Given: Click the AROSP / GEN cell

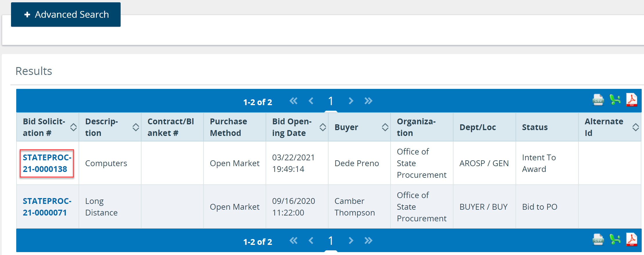Looking at the screenshot, I should [x=484, y=163].
